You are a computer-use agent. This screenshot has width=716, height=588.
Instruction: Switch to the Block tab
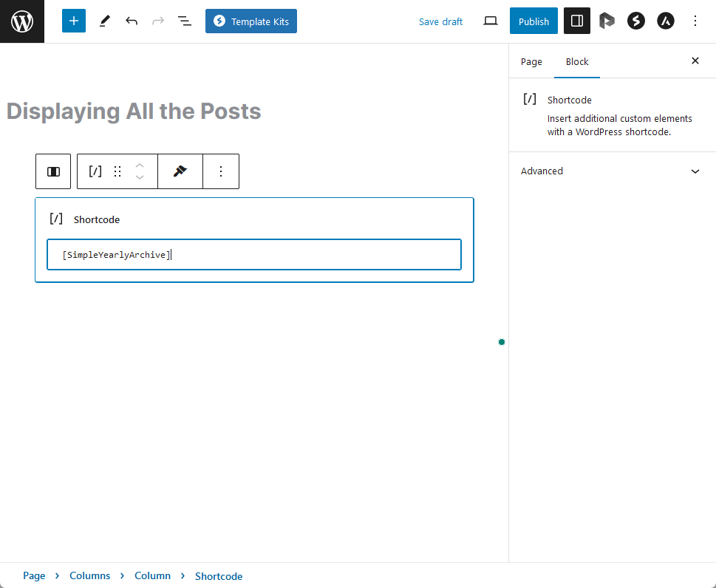point(577,61)
